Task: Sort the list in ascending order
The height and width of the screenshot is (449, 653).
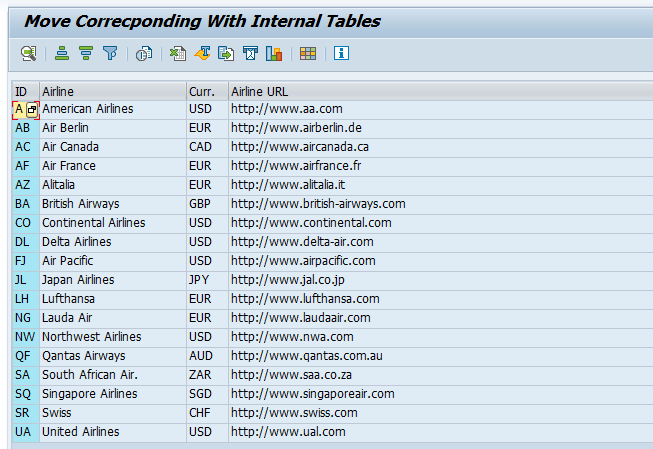Action: click(62, 53)
